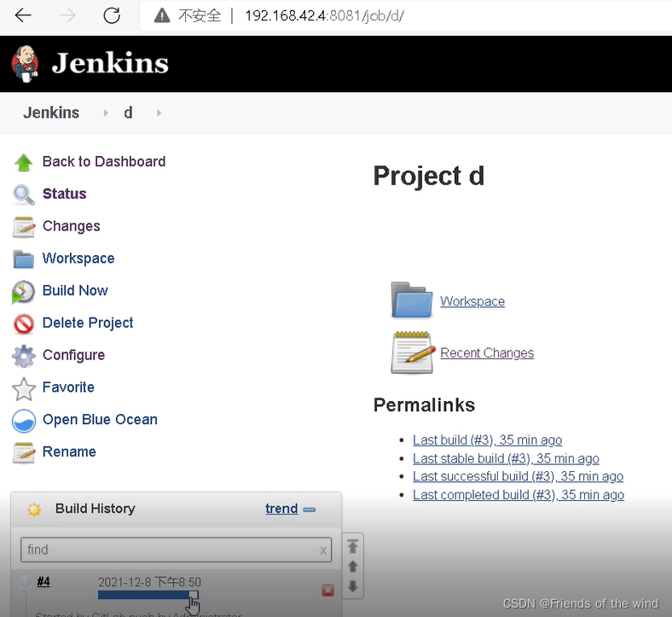
Task: Click the Permalinks heading
Action: [424, 405]
